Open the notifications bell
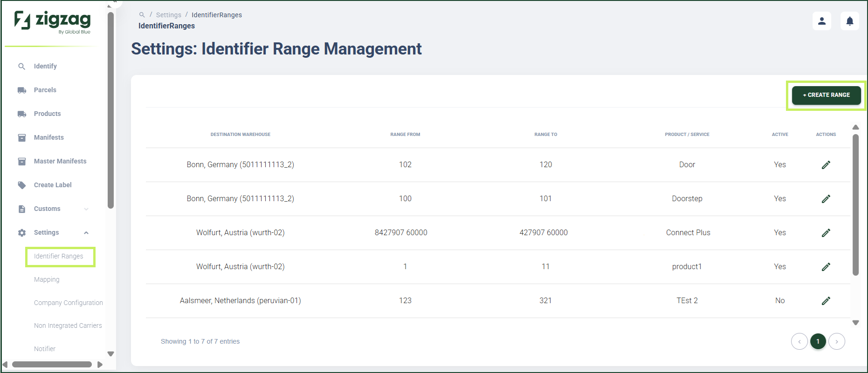 tap(849, 21)
